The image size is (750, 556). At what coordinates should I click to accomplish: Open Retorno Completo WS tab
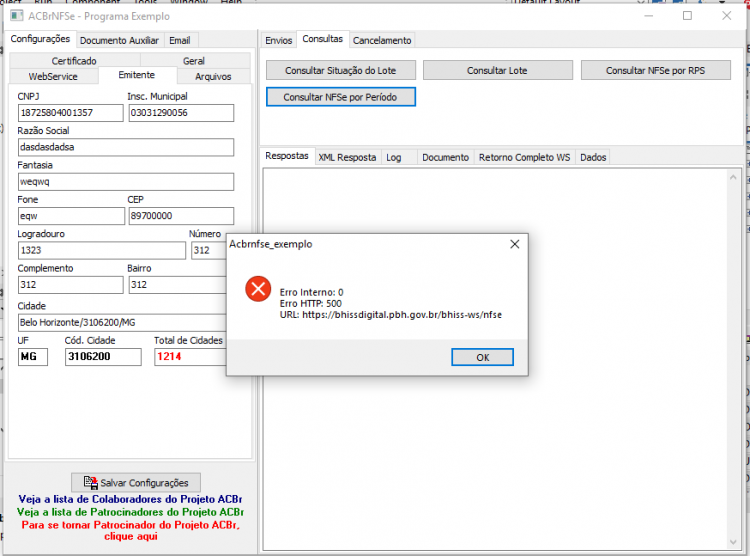click(x=524, y=157)
